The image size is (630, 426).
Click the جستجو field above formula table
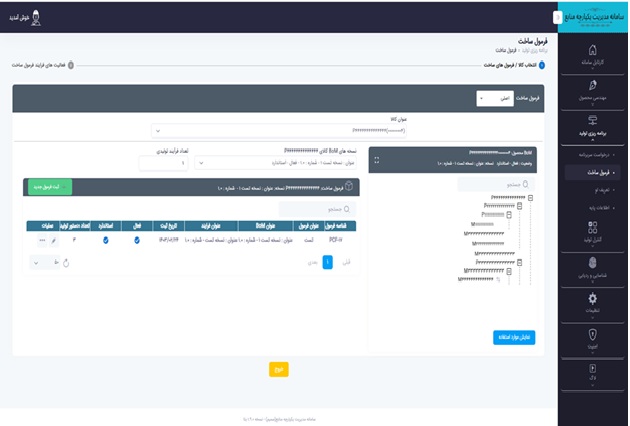pyautogui.click(x=317, y=209)
